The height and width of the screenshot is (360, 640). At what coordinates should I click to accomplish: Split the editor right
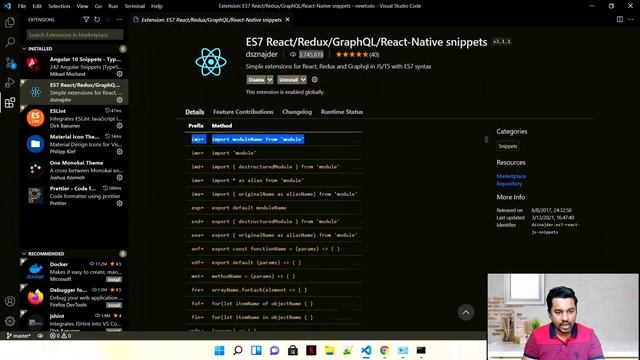(620, 19)
